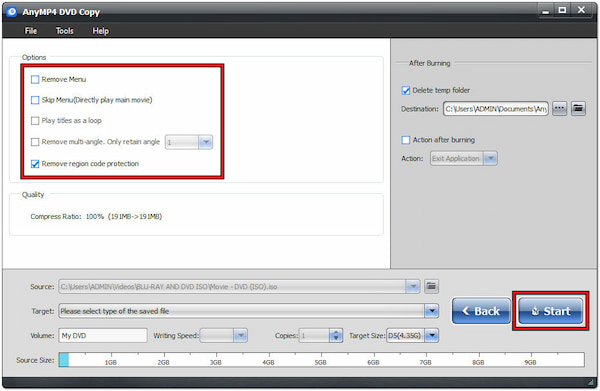
Task: Enable the Remove Menu checkbox
Action: (35, 80)
